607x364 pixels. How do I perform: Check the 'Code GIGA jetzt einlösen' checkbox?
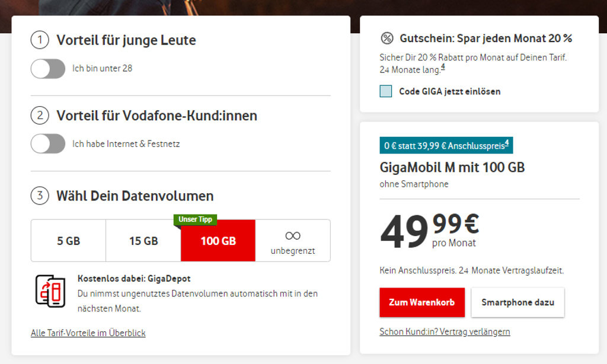click(x=386, y=91)
